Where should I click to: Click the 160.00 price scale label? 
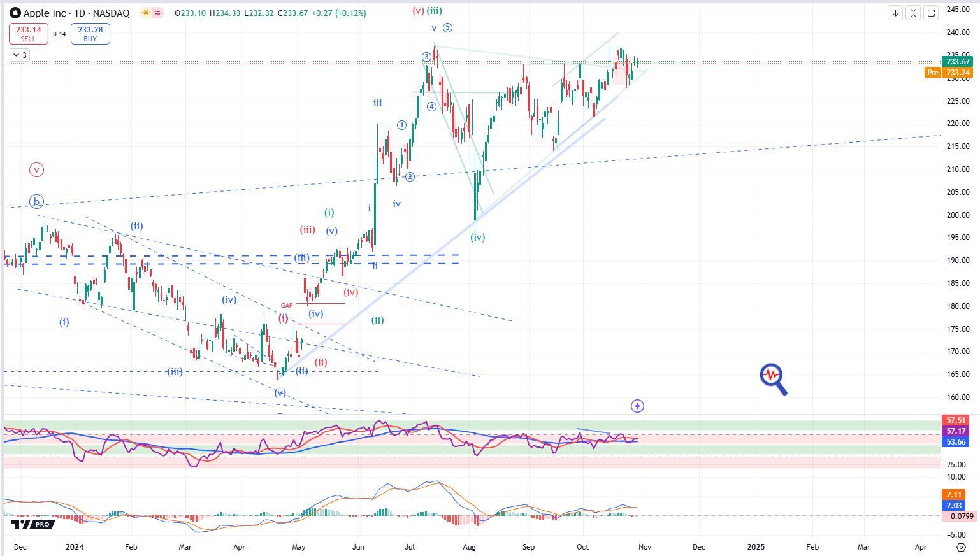[958, 397]
